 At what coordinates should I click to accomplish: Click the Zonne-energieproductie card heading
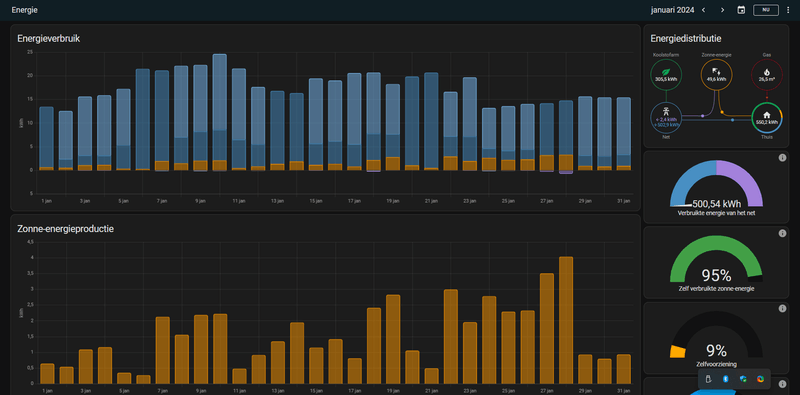point(65,229)
